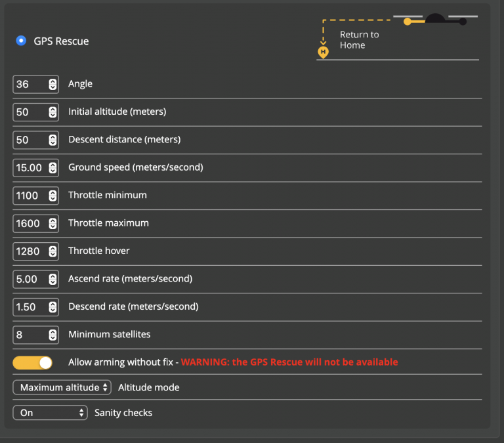Click the home marker icon in diagram
This screenshot has width=504, height=443.
coord(323,52)
